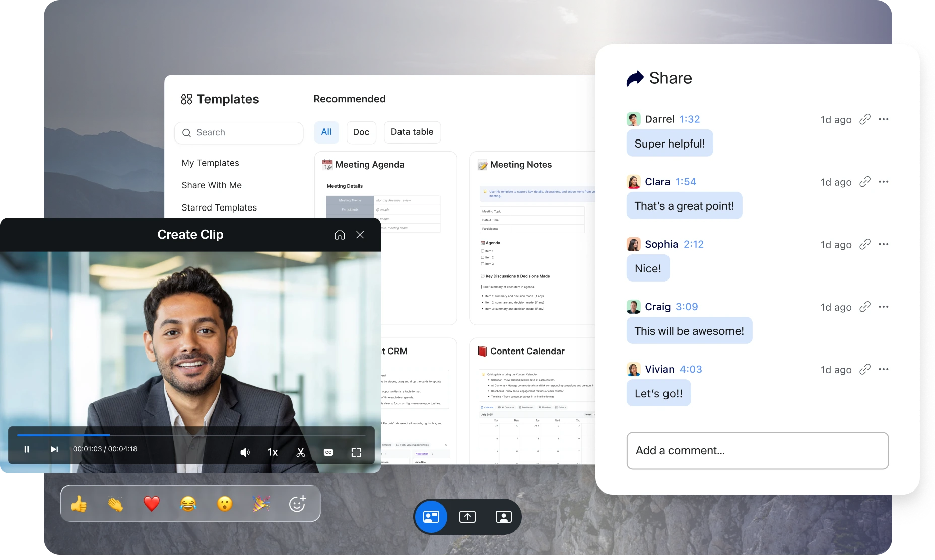The width and height of the screenshot is (935, 560).
Task: Click the Content Calendar red book icon
Action: [x=482, y=351]
